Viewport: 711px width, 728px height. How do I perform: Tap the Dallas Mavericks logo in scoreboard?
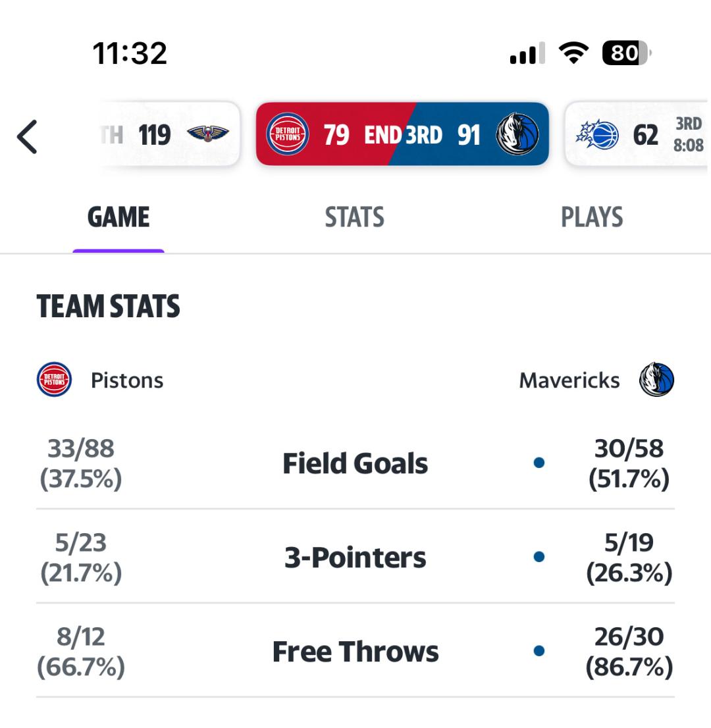pyautogui.click(x=517, y=134)
